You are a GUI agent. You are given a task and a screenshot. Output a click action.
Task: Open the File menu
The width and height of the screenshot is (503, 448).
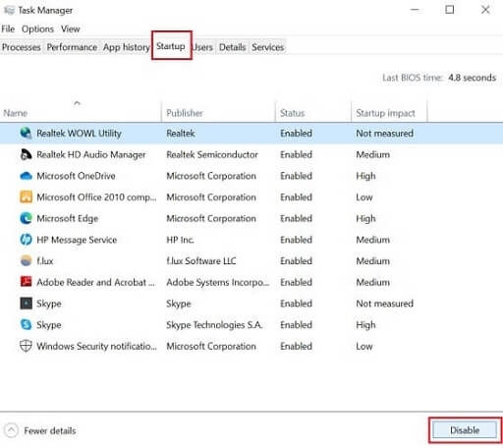click(8, 28)
